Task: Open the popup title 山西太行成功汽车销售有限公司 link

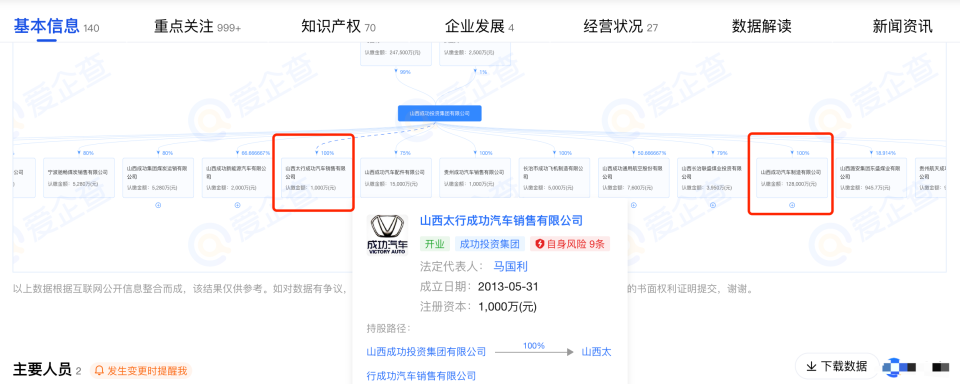Action: click(x=501, y=220)
